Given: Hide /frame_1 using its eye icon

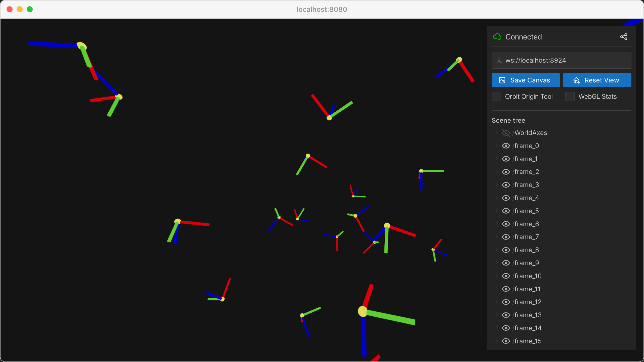Looking at the screenshot, I should pyautogui.click(x=506, y=159).
